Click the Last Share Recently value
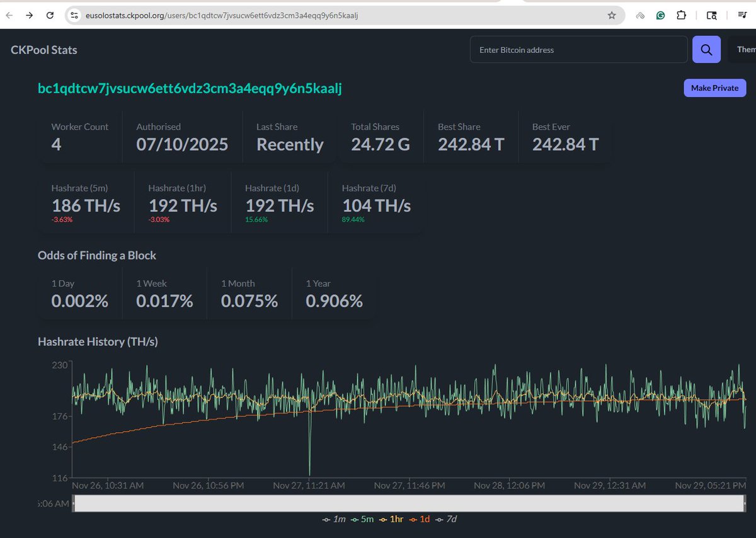The image size is (756, 538). (290, 145)
